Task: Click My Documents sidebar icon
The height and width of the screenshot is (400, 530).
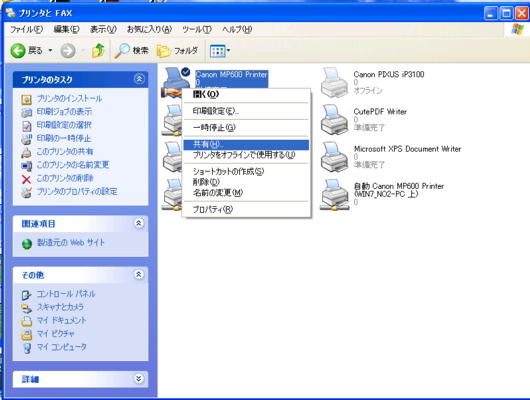Action: click(26, 321)
